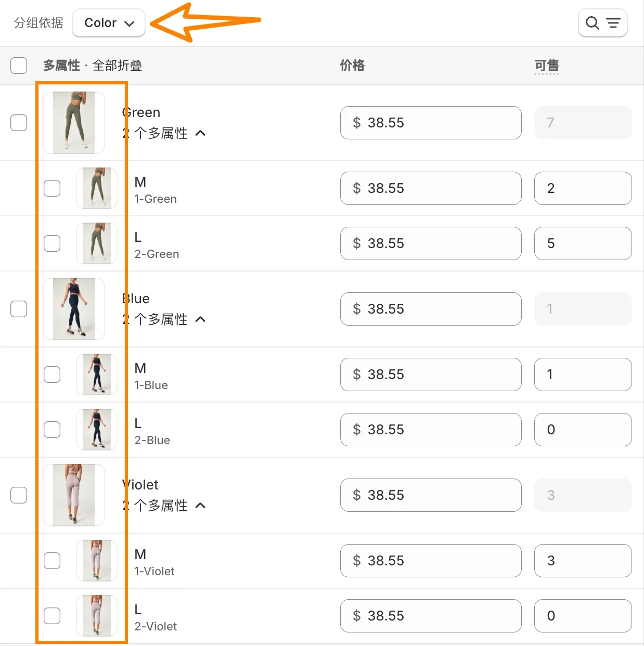Check the Green group row checkbox
The width and height of the screenshot is (644, 646).
point(19,123)
